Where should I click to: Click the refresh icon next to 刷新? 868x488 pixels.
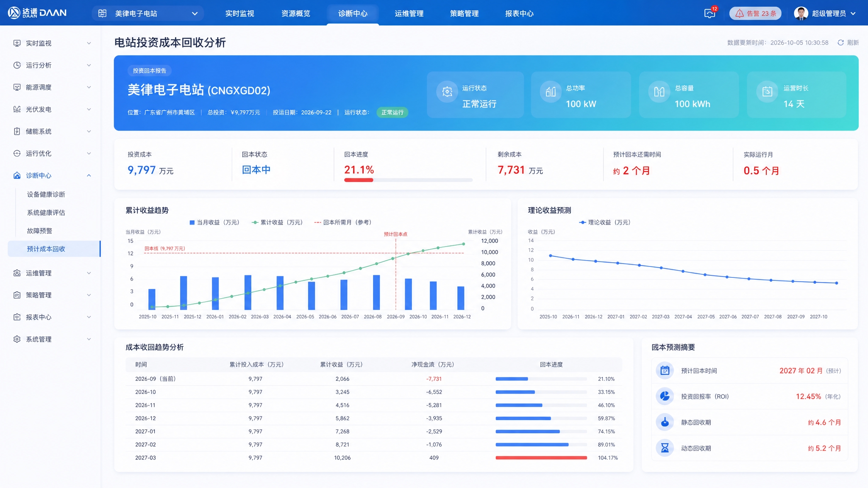(840, 43)
